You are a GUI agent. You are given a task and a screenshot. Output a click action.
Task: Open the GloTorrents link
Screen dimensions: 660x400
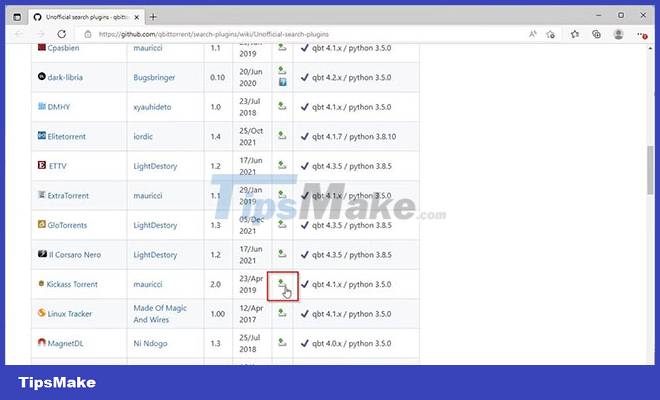tap(67, 225)
